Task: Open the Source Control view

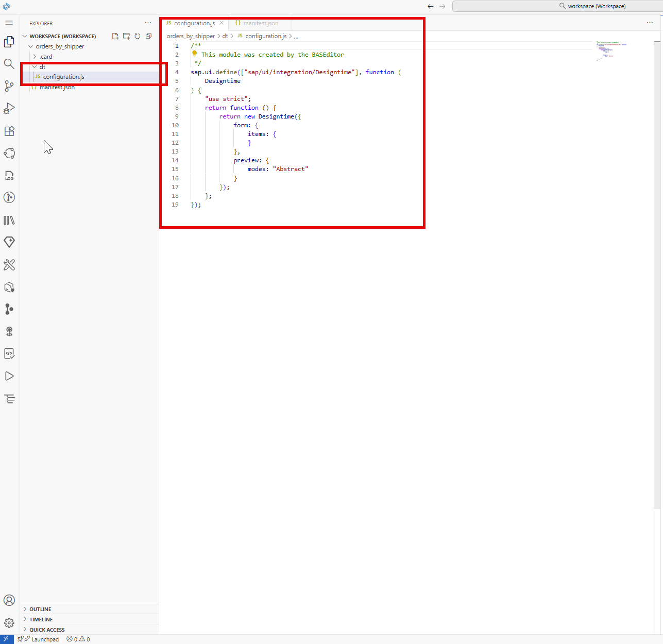Action: tap(9, 86)
